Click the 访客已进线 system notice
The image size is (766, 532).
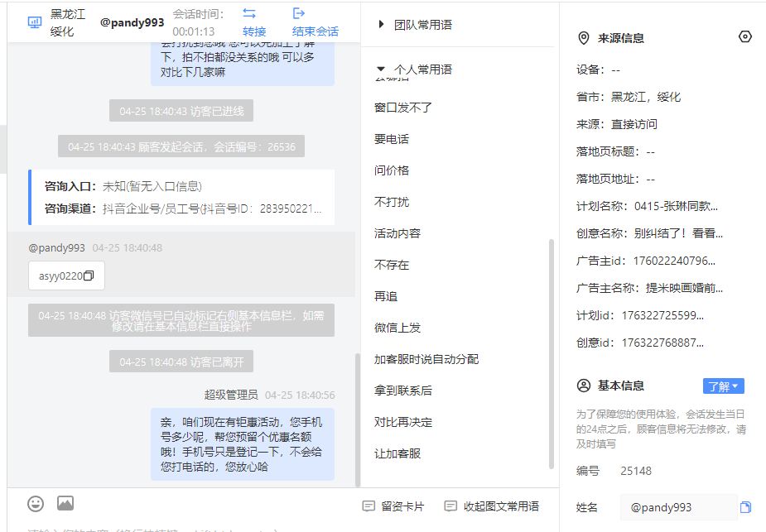click(181, 111)
